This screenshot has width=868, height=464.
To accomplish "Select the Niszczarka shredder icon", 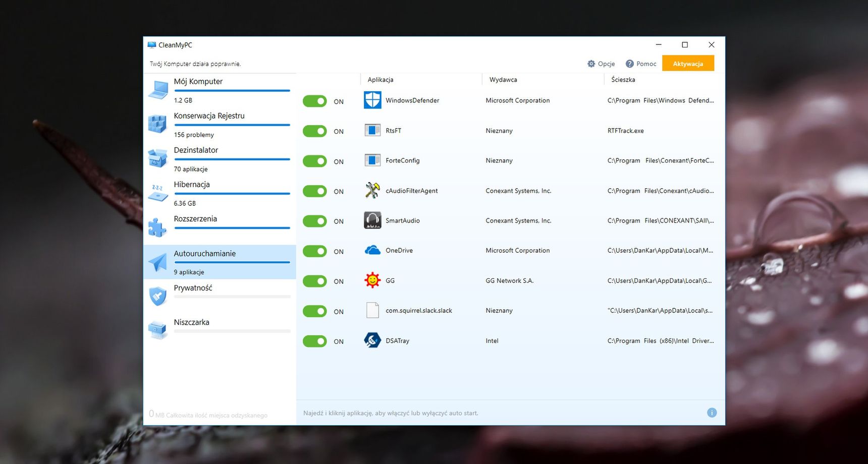I will pyautogui.click(x=157, y=330).
